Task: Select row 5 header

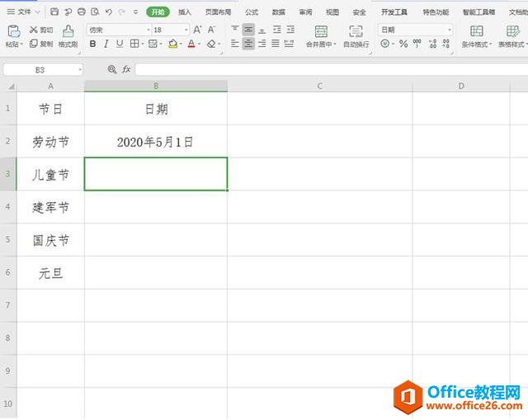Action: [x=8, y=239]
